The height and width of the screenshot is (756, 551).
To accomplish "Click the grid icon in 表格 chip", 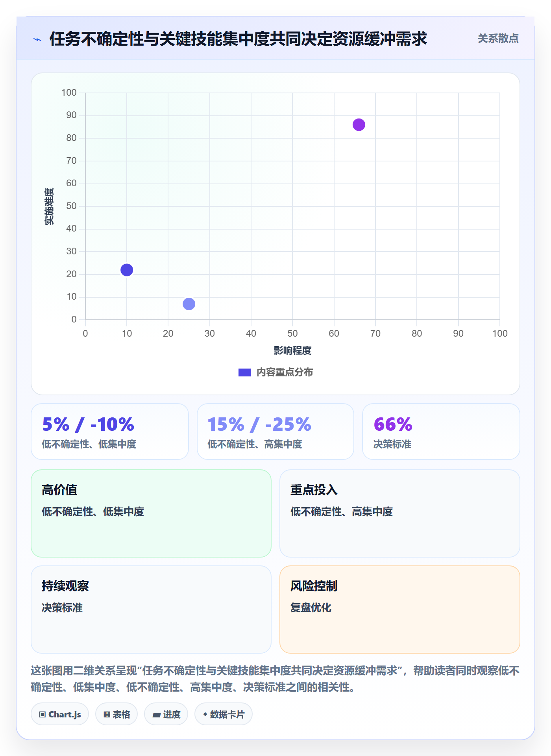I will coord(107,715).
